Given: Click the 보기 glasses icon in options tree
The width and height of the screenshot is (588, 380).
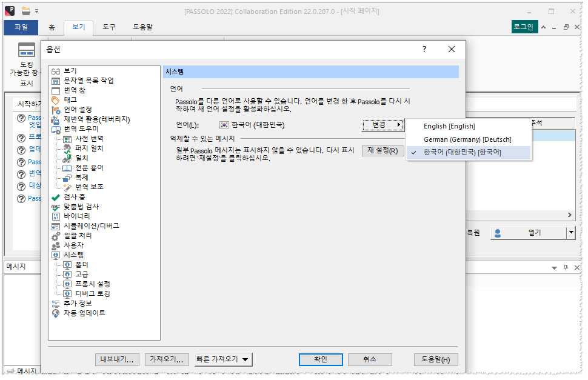Looking at the screenshot, I should pos(56,71).
